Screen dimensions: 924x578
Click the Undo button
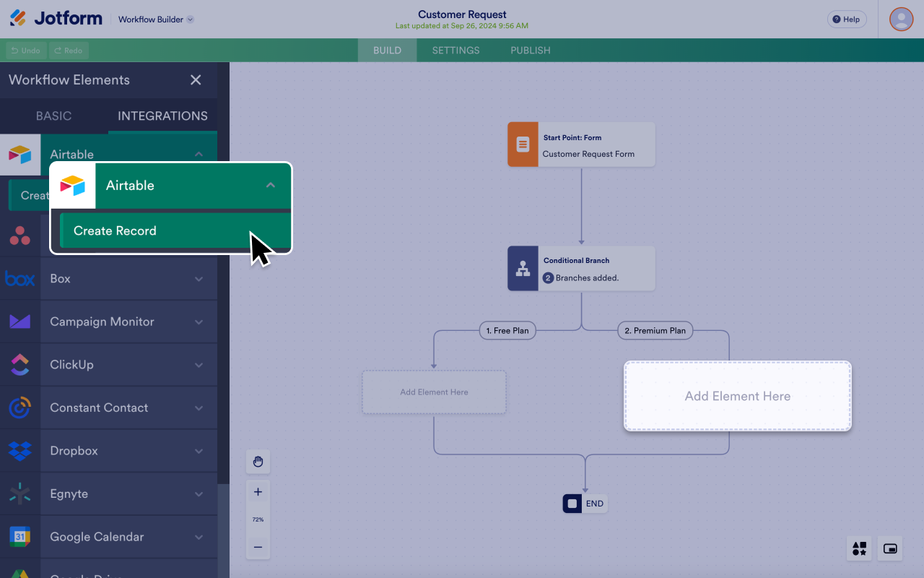coord(26,51)
